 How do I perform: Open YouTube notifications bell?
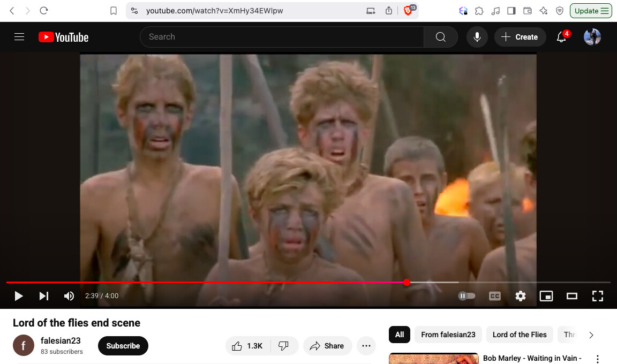click(562, 37)
